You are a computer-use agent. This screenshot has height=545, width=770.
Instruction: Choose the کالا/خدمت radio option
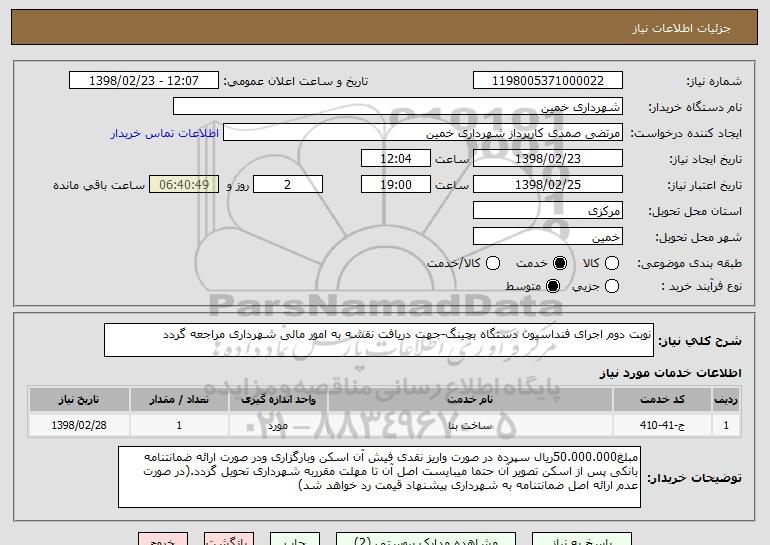tap(493, 263)
